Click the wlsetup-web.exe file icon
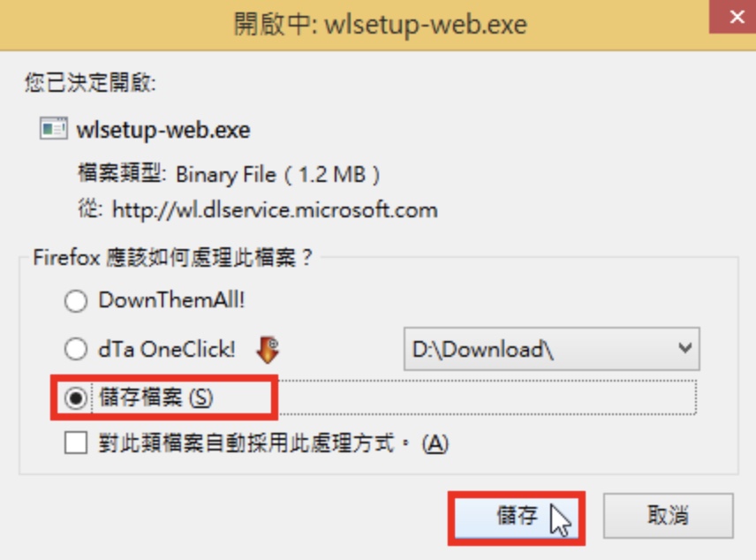The width and height of the screenshot is (756, 560). 53,129
